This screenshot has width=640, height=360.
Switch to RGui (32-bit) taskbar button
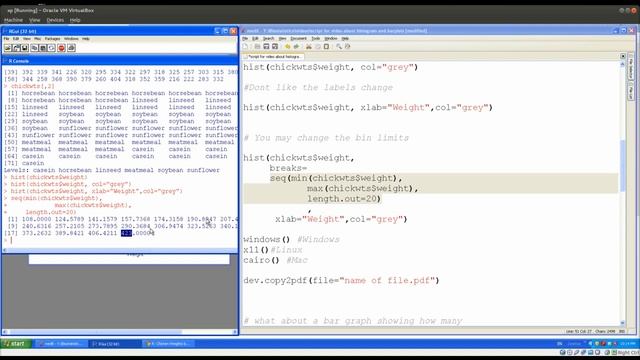115,344
